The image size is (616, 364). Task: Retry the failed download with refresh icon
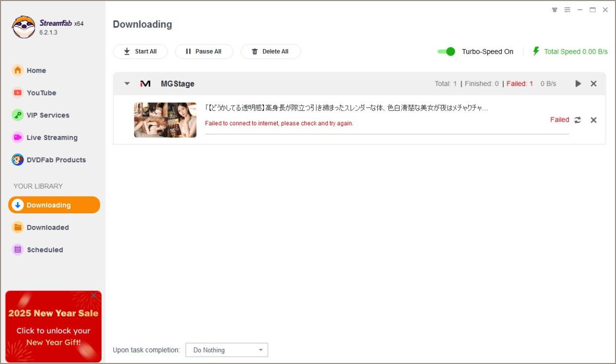(x=578, y=120)
